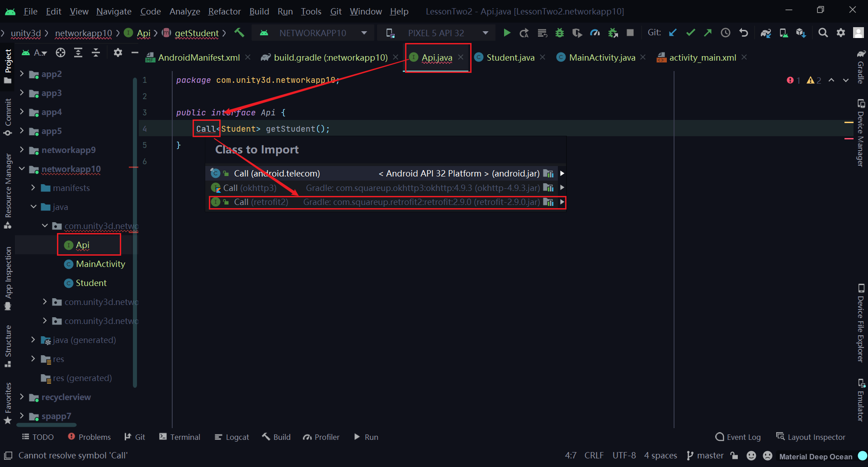868x467 pixels.
Task: Switch to the Student.java tab
Action: point(510,57)
